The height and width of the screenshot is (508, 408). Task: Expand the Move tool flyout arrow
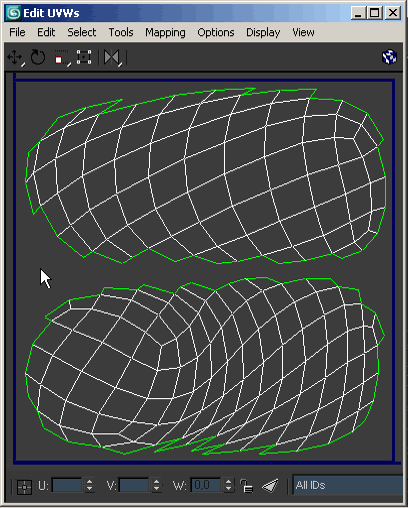(23, 64)
